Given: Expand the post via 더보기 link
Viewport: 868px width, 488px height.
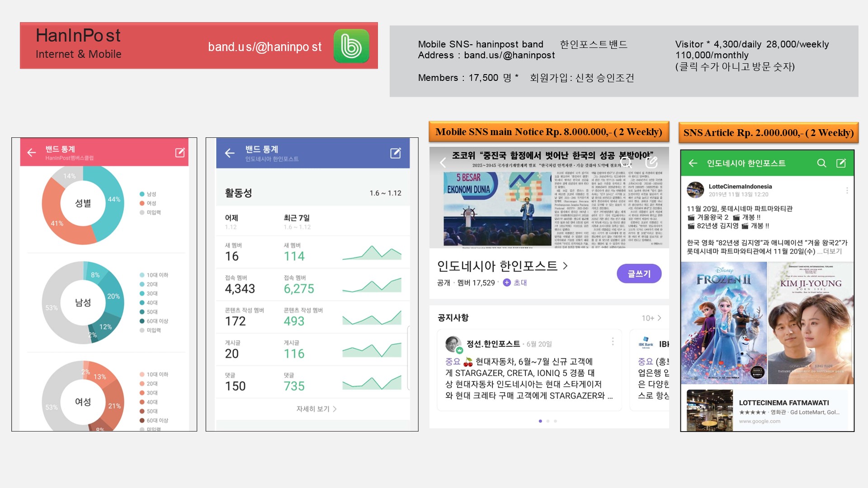Looking at the screenshot, I should tap(832, 251).
